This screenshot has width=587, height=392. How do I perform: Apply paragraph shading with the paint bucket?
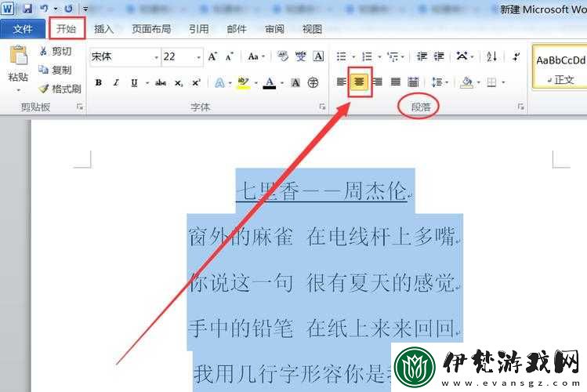coord(466,82)
